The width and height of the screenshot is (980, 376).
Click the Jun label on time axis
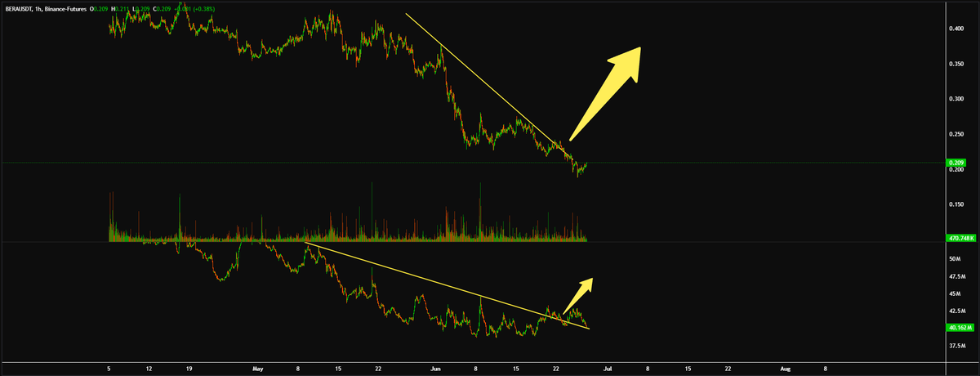(x=434, y=368)
